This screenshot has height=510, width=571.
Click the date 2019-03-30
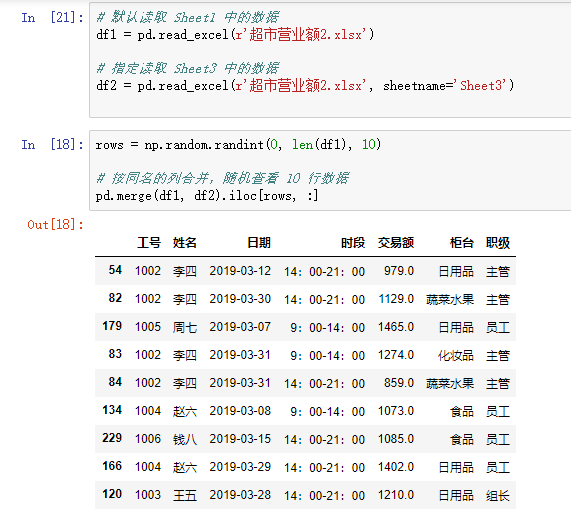coord(240,299)
